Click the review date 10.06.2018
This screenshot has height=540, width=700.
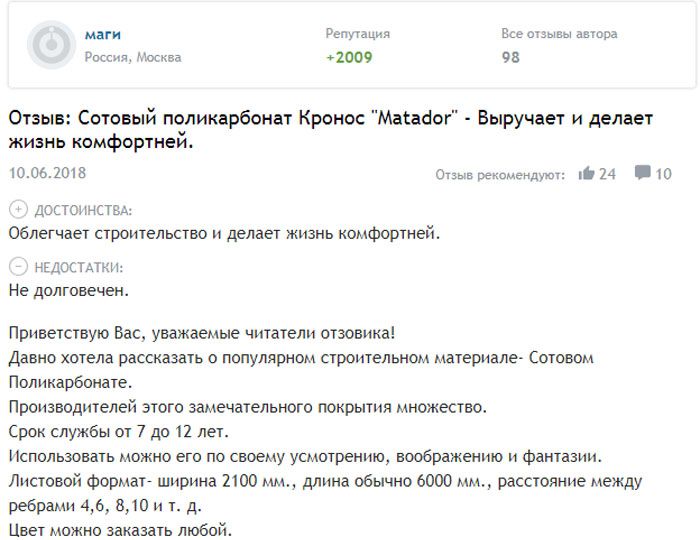(47, 173)
